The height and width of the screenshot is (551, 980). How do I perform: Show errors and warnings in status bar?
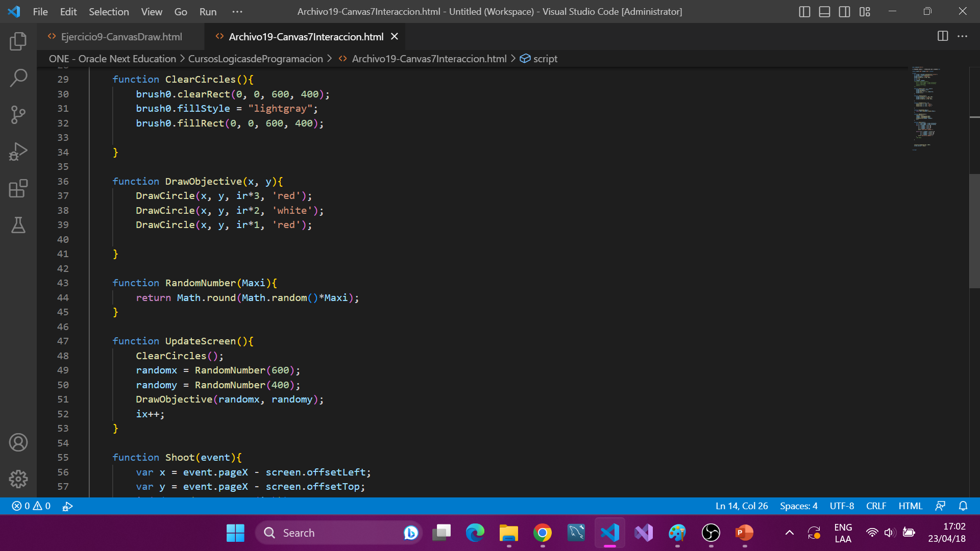coord(31,506)
